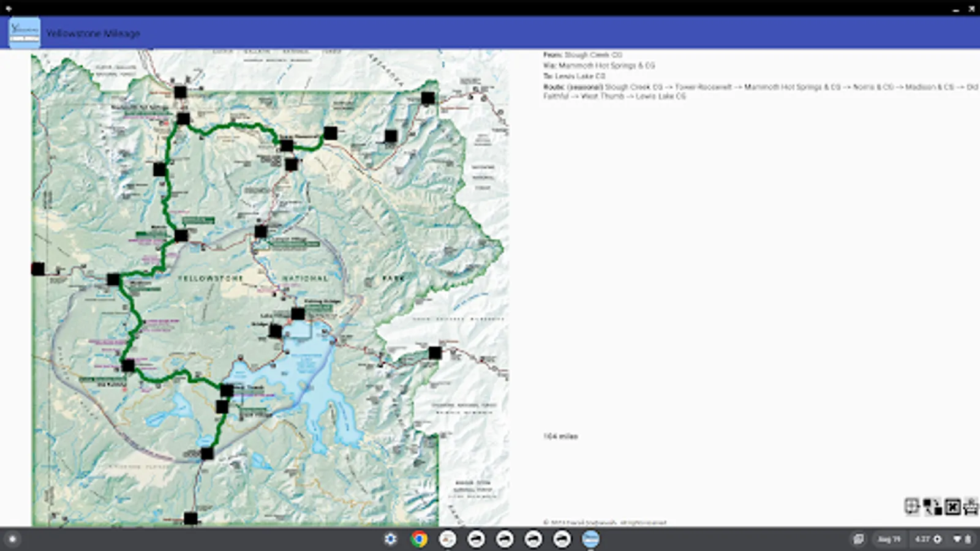980x551 pixels.
Task: Select the Bridge Bay marker southwest of Fishing Bridge
Action: click(276, 331)
